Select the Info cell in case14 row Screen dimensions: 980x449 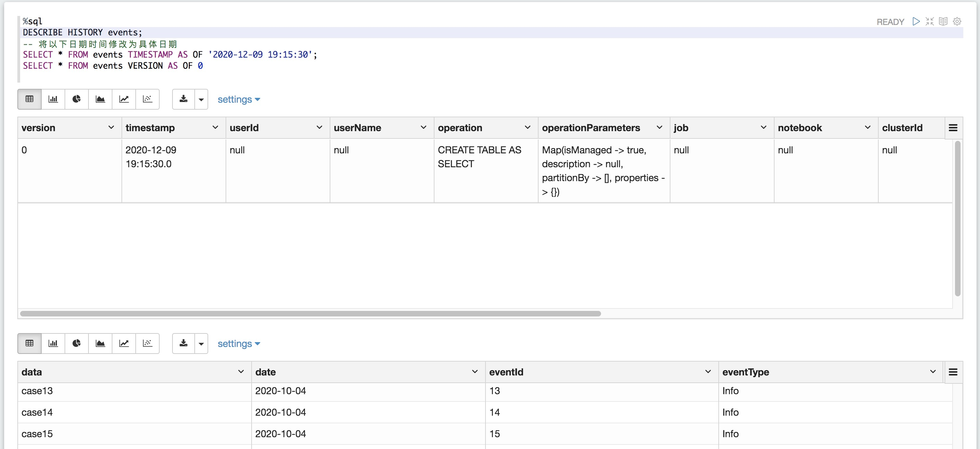(x=835, y=413)
